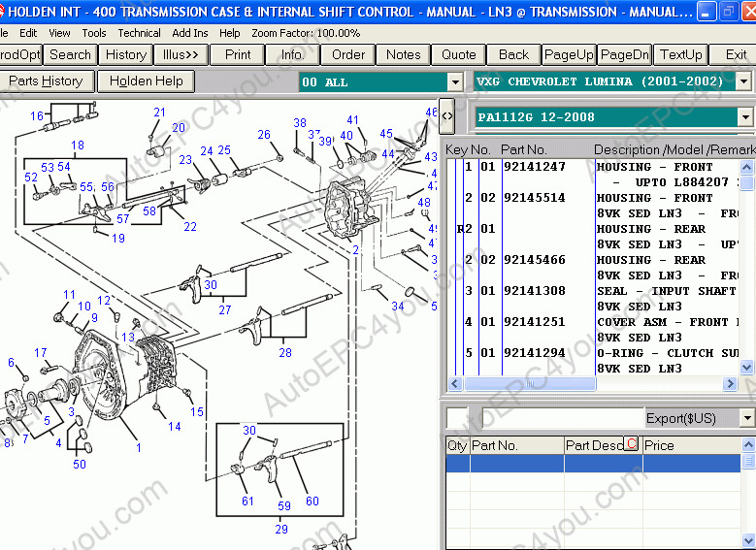Open the Add Ins menu
The image size is (756, 550).
[190, 33]
